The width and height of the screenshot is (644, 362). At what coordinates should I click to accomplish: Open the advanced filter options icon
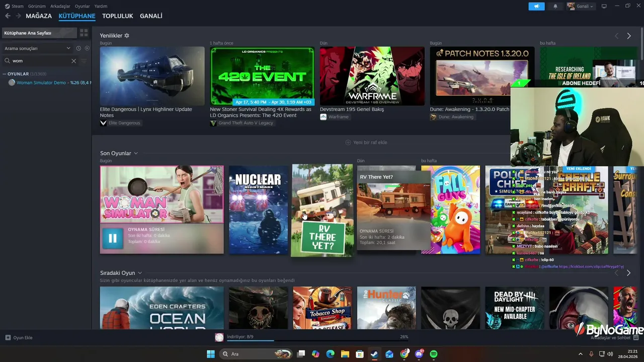tap(84, 61)
